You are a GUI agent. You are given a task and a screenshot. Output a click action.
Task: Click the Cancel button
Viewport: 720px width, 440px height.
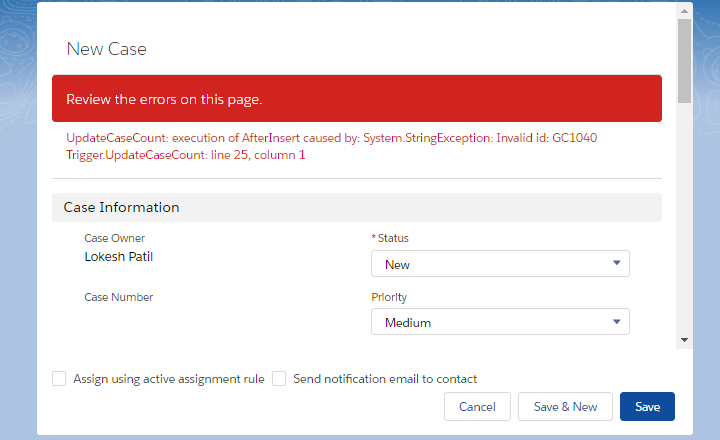click(x=477, y=407)
